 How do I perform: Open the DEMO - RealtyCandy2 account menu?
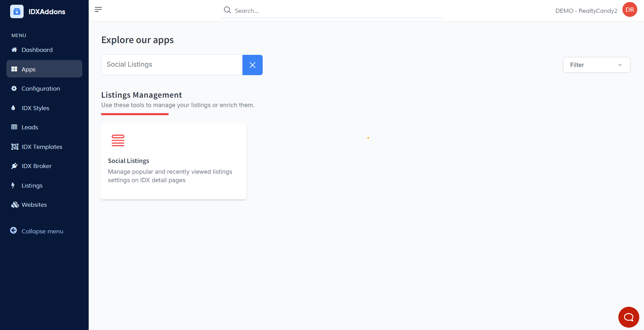click(586, 11)
